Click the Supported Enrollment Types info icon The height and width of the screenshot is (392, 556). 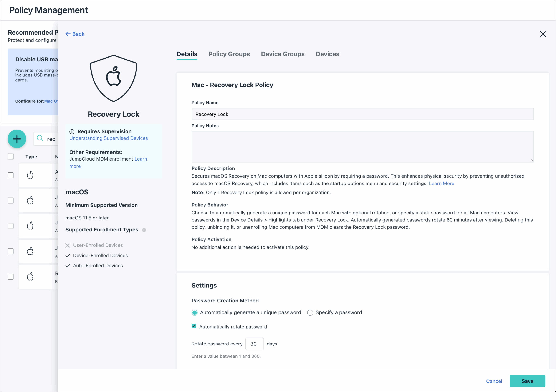[144, 230]
